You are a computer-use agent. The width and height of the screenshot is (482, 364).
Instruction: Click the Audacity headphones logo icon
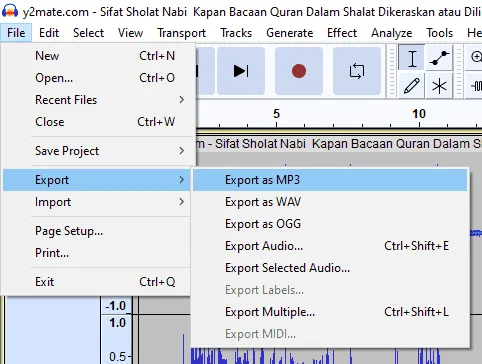coord(10,11)
